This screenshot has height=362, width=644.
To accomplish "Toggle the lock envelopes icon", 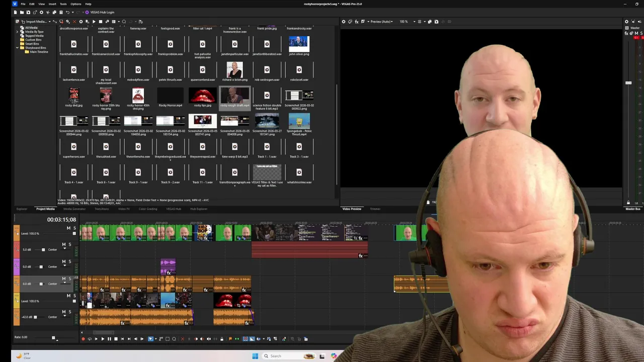I will pos(222,339).
